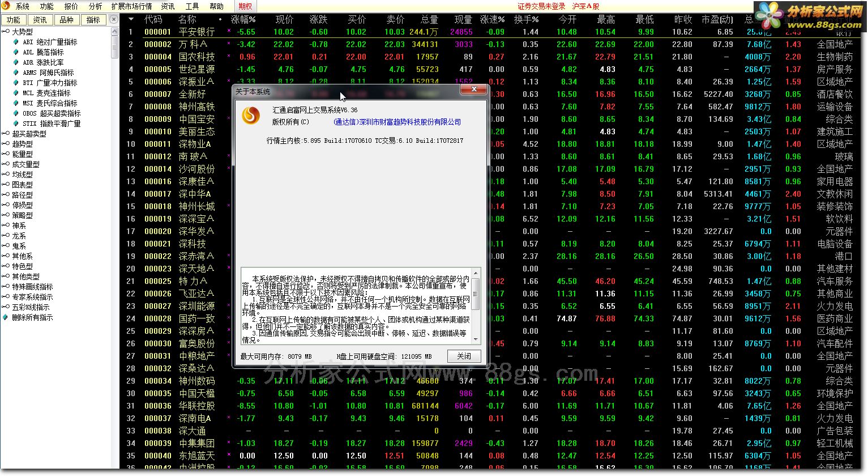Open the 系统 menu
868x476 pixels.
pos(23,6)
